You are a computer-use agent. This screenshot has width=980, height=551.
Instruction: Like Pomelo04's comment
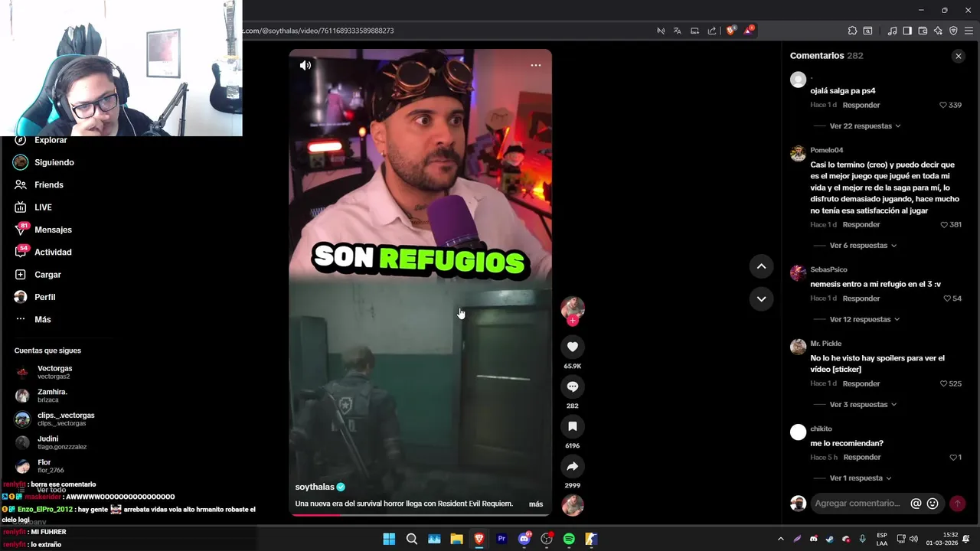point(944,225)
